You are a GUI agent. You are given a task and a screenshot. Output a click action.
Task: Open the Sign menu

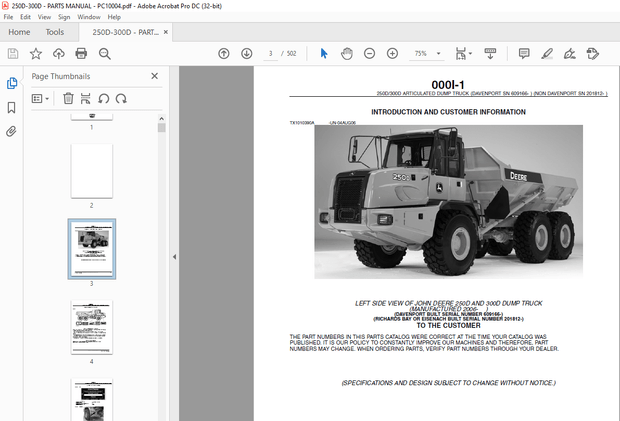pos(64,17)
